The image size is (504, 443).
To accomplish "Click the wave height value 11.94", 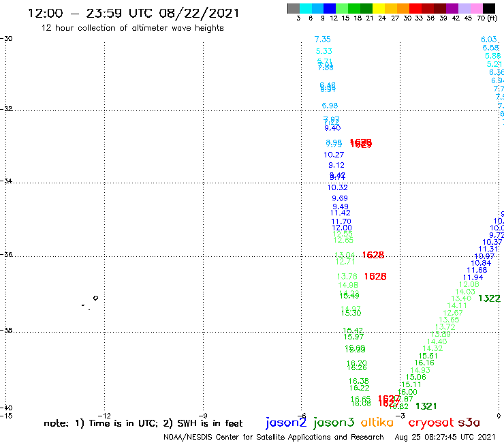I will (x=473, y=277).
